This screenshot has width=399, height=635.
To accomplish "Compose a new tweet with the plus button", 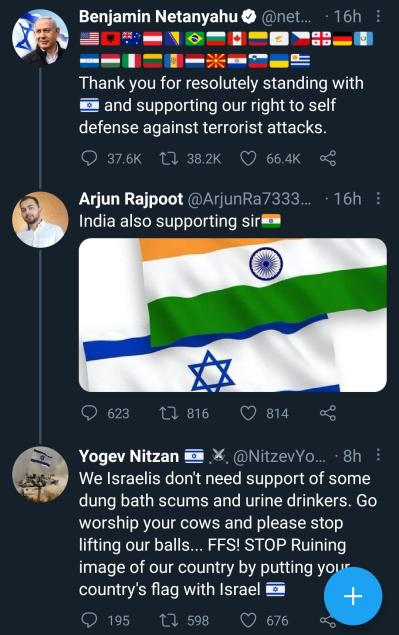I will pyautogui.click(x=353, y=596).
